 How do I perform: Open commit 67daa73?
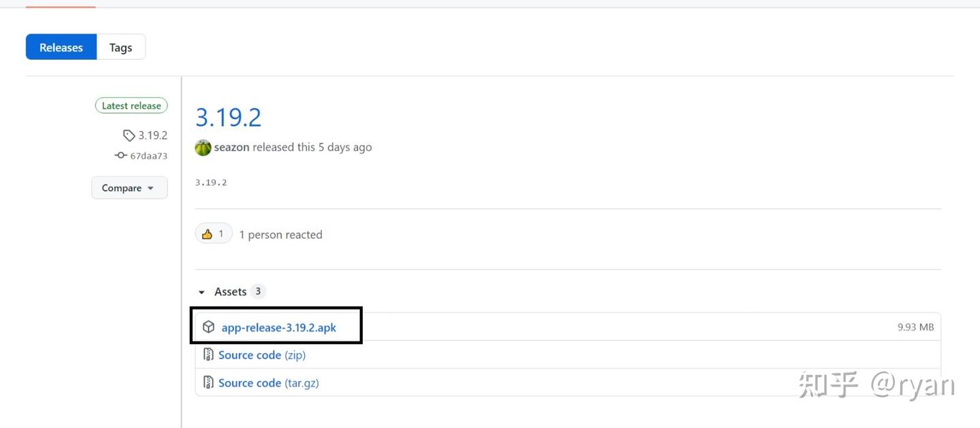coord(148,156)
